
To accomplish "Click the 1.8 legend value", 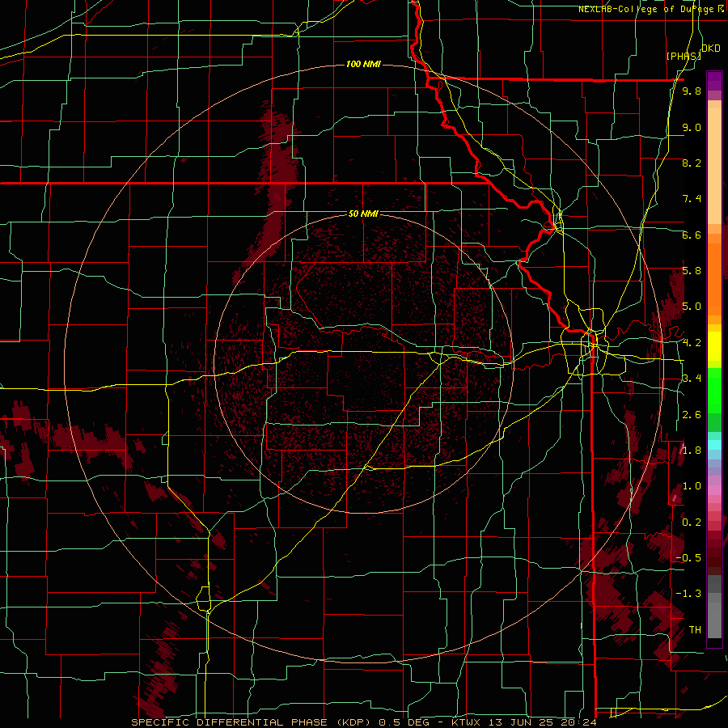I will click(x=692, y=451).
